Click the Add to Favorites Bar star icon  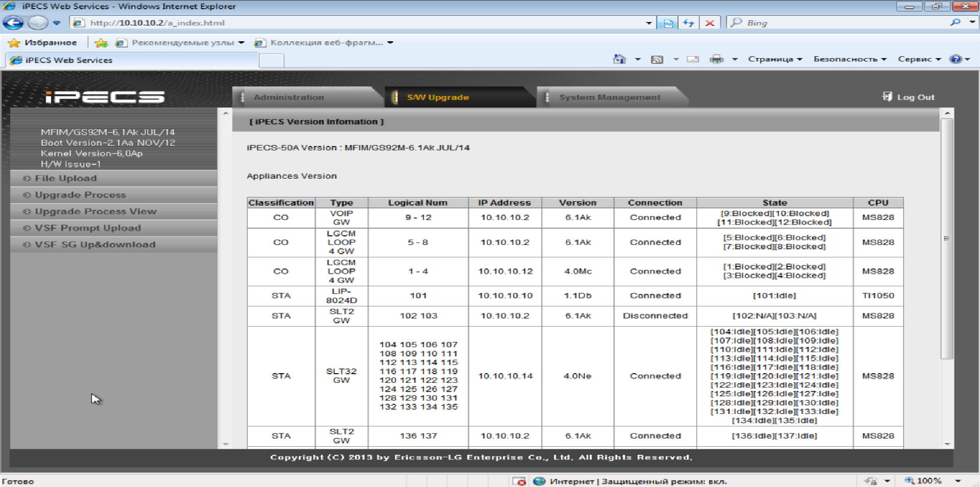[101, 43]
